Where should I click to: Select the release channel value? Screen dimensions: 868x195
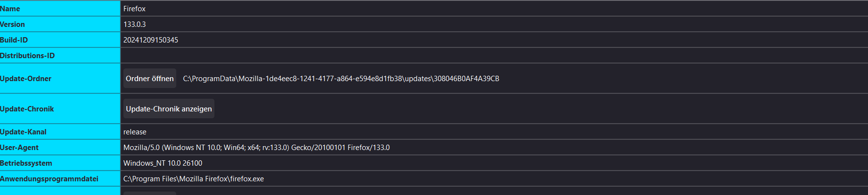tap(135, 132)
